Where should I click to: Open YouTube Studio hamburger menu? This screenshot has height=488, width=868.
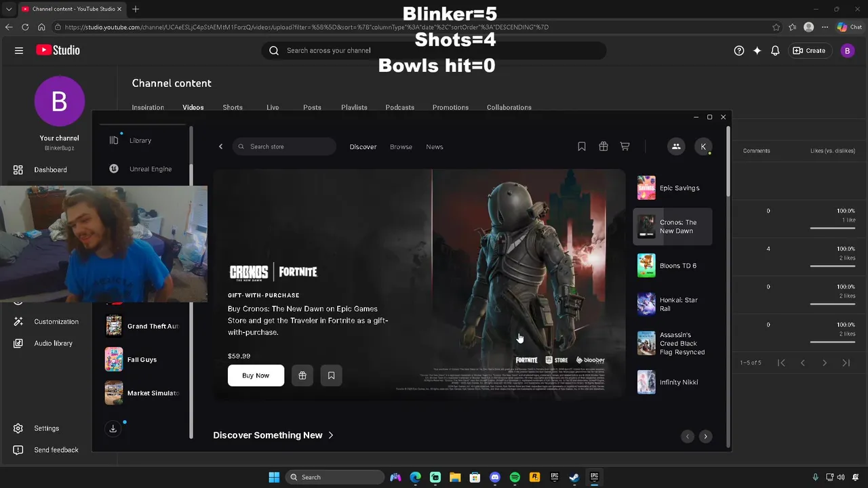(x=19, y=50)
